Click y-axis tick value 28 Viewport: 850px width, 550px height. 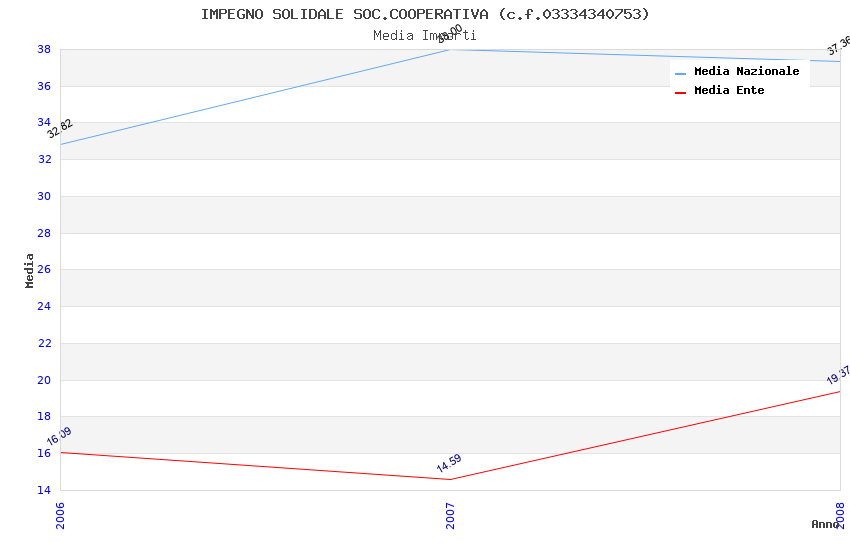(44, 233)
